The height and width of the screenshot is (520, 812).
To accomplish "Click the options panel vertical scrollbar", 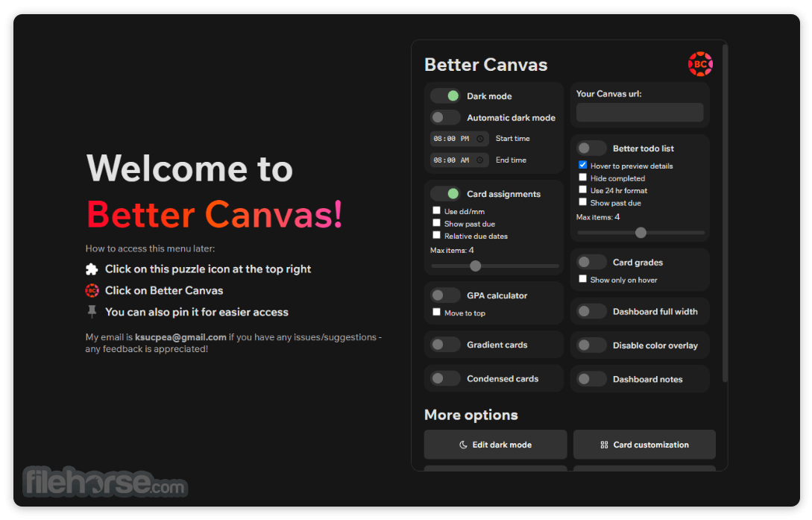I will click(725, 213).
